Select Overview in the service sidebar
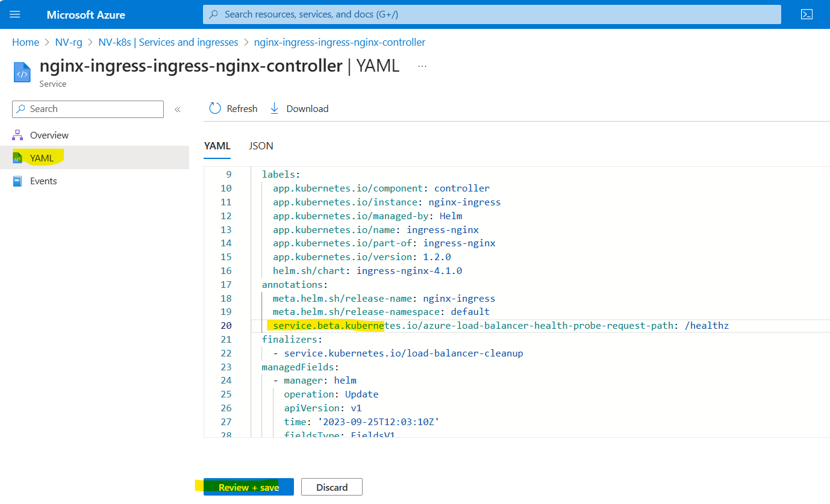830x504 pixels. click(x=49, y=135)
